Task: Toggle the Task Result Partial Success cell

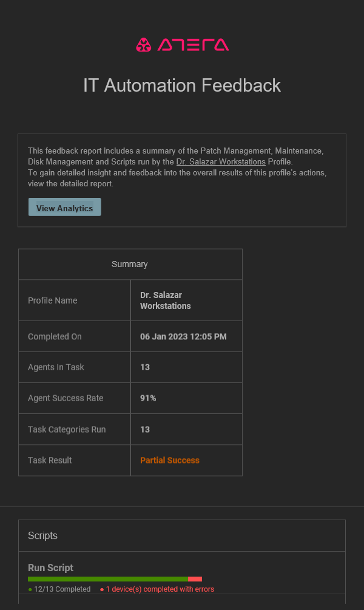Action: point(186,460)
